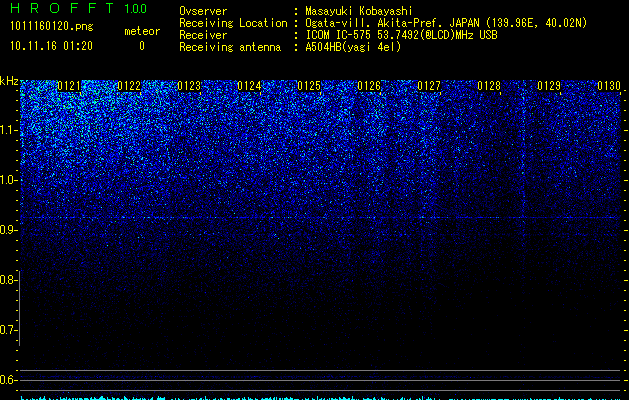Click the Receiving antenna label

(230, 47)
